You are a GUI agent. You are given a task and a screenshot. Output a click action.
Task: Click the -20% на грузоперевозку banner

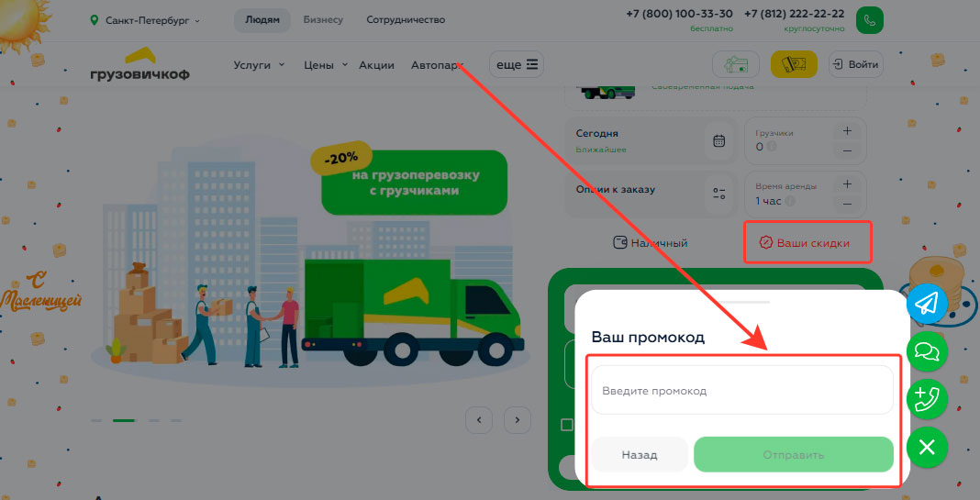pos(414,182)
